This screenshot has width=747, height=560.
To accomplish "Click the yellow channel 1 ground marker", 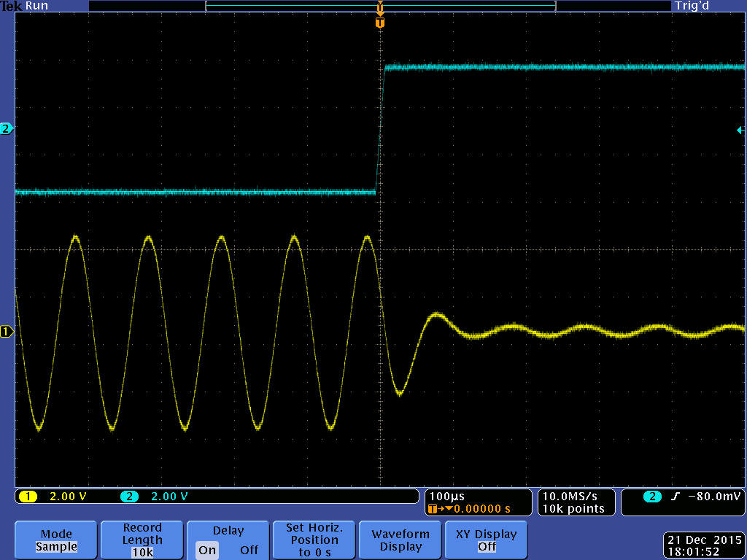I will pyautogui.click(x=7, y=332).
